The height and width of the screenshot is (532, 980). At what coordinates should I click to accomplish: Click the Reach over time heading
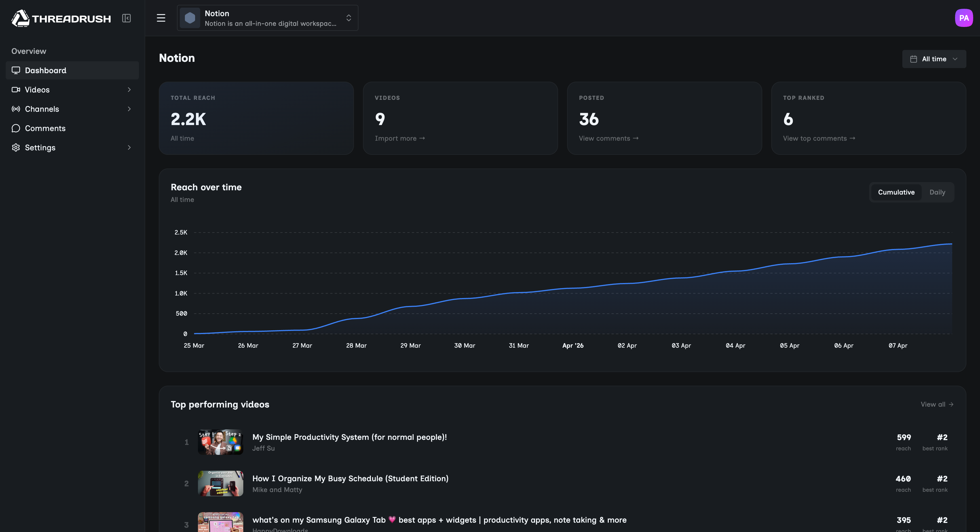(206, 187)
